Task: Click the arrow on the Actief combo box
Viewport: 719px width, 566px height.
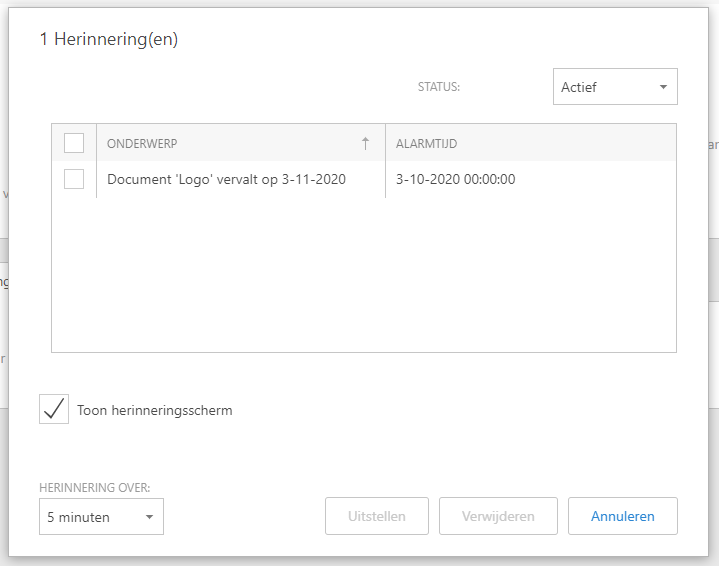Action: coord(663,87)
